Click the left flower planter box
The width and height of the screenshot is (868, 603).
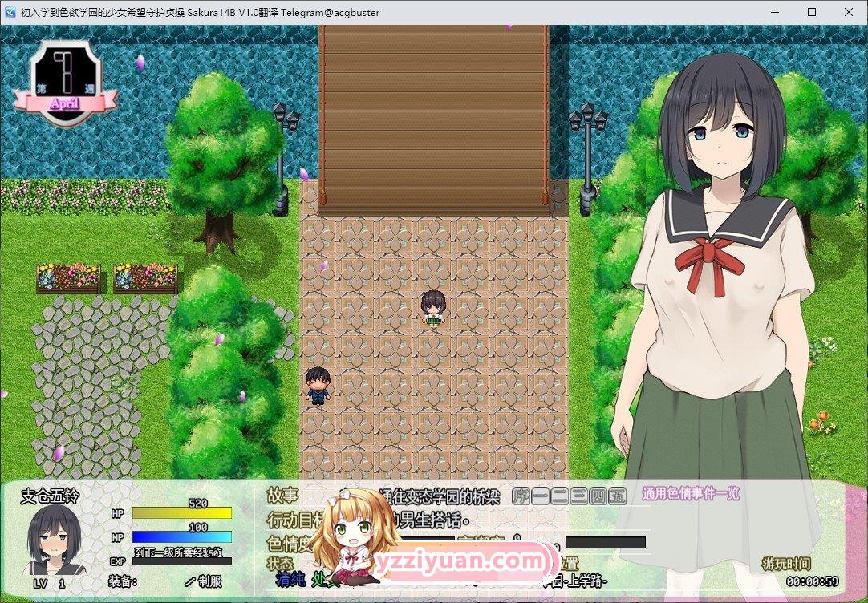pyautogui.click(x=69, y=277)
